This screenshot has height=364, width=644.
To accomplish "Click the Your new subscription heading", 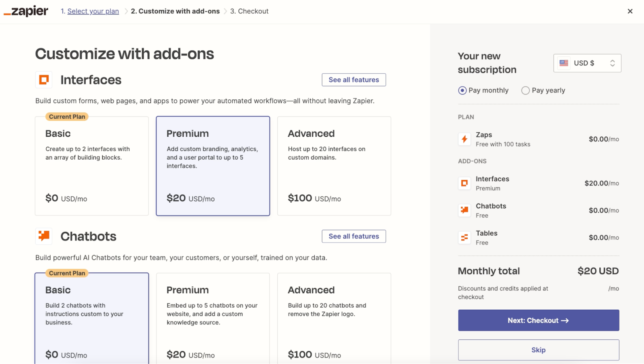I will (487, 63).
